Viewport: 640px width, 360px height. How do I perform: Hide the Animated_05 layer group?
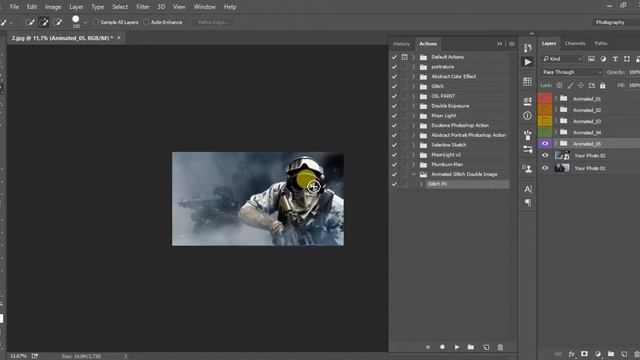coord(545,144)
